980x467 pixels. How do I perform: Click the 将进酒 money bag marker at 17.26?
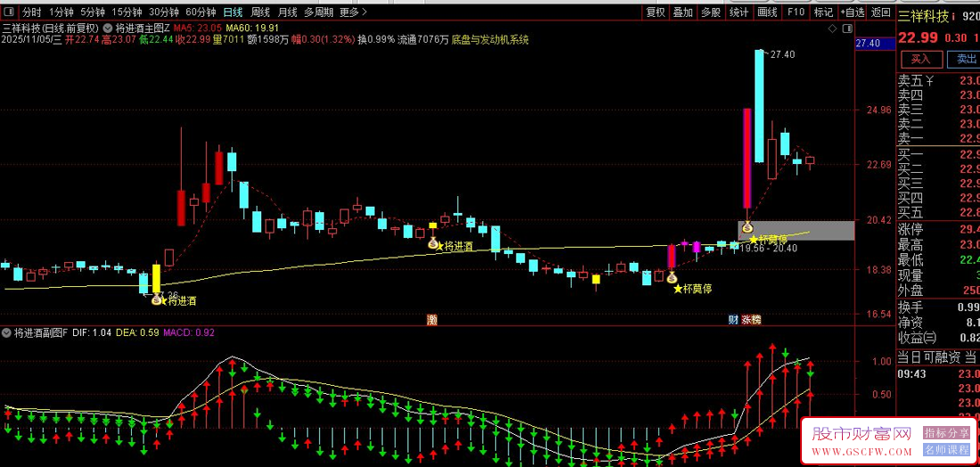156,299
